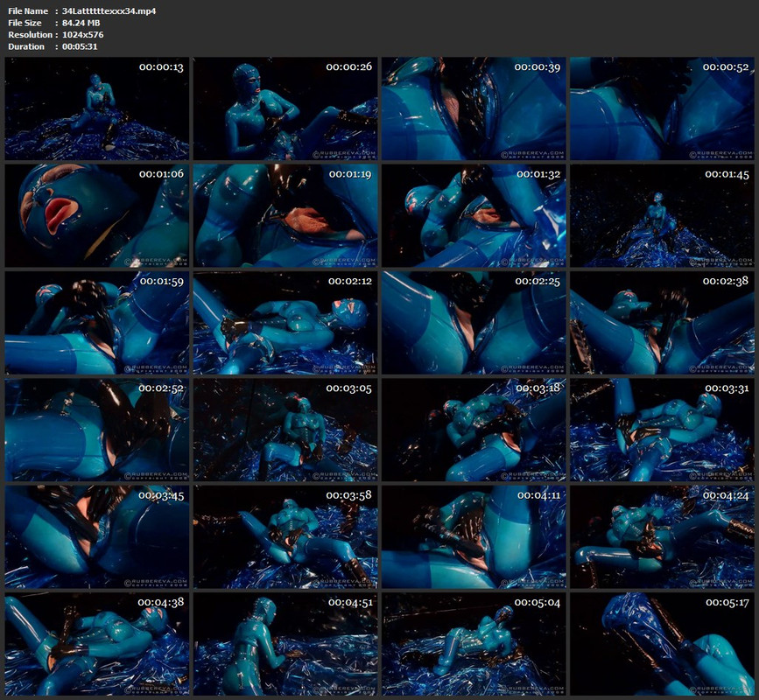The width and height of the screenshot is (759, 700).
Task: Choose the thumbnail marked 00:01:19
Action: point(285,215)
